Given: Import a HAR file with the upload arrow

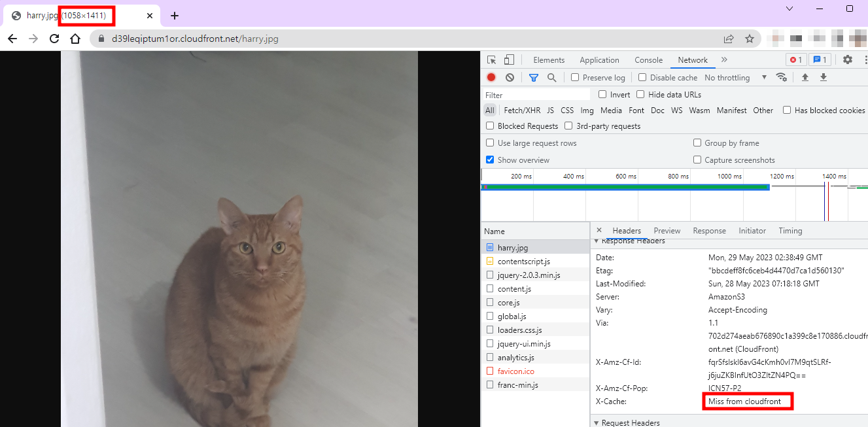Looking at the screenshot, I should tap(805, 77).
